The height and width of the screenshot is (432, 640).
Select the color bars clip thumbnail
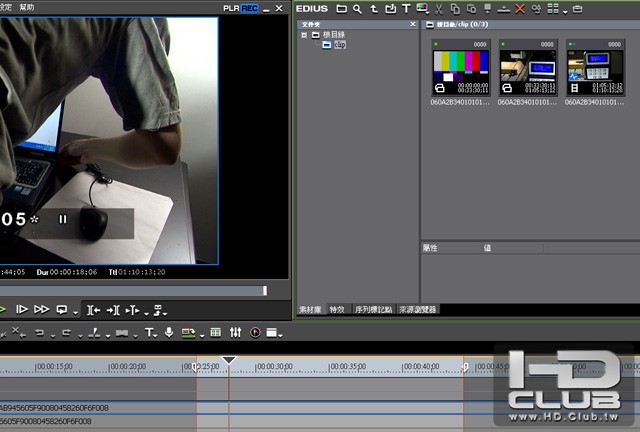tap(461, 68)
